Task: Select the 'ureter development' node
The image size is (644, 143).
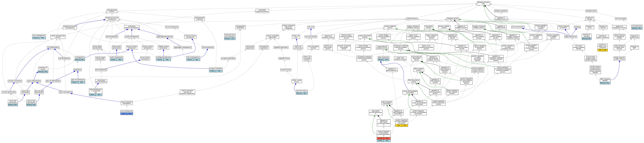Action: click(x=117, y=58)
